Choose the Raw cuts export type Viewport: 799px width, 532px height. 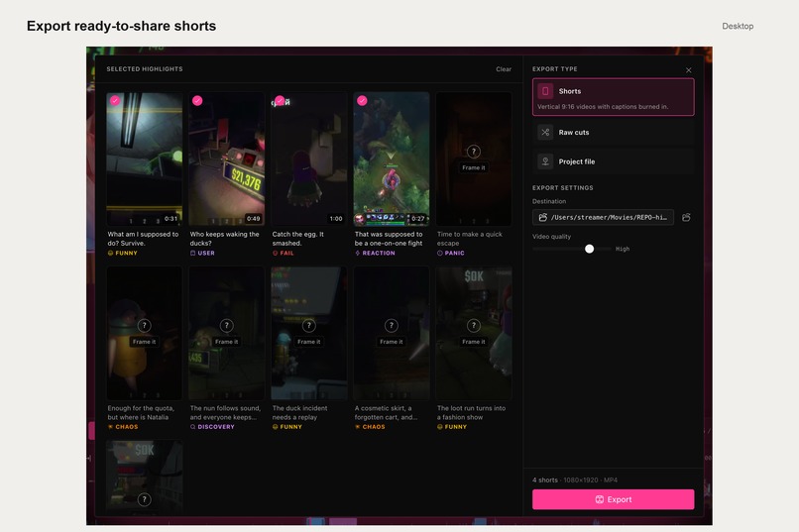pos(613,133)
